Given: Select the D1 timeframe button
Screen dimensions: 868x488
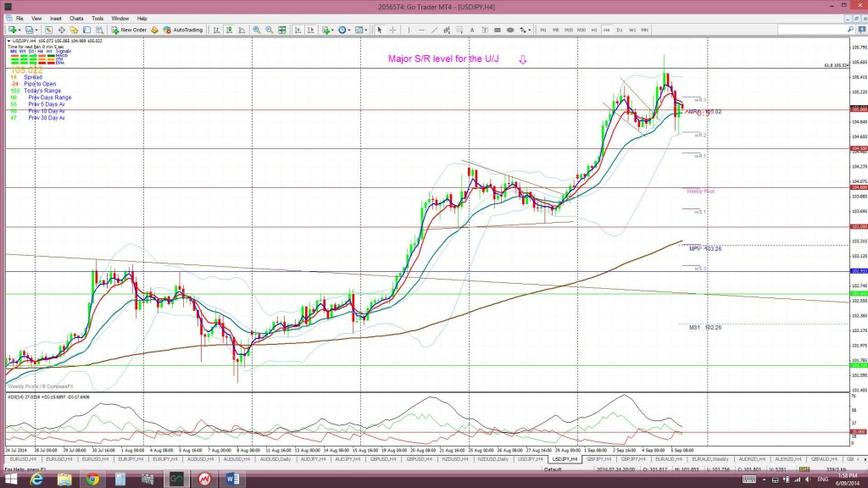Looking at the screenshot, I should click(x=620, y=30).
